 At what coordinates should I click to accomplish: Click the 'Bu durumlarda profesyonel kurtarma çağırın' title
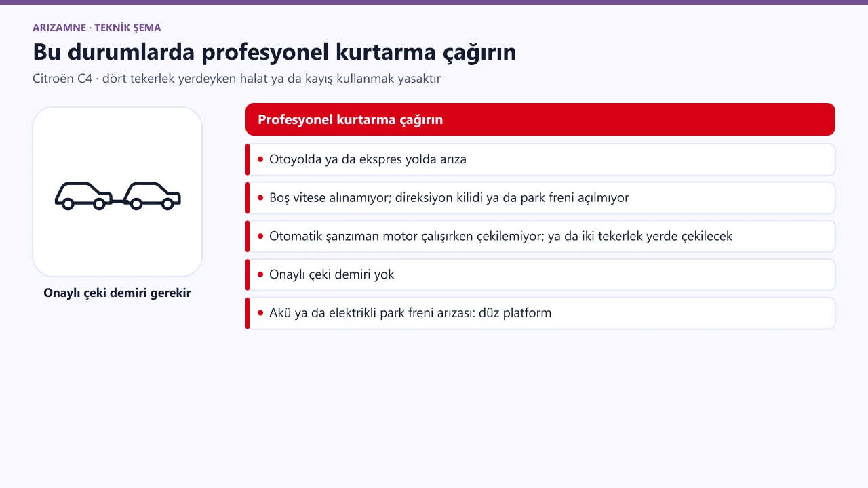tap(275, 52)
